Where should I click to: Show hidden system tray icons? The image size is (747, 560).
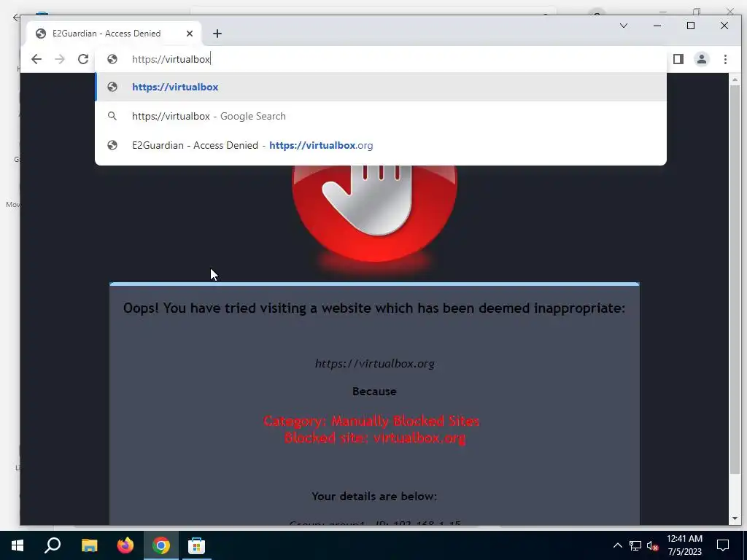(x=617, y=545)
